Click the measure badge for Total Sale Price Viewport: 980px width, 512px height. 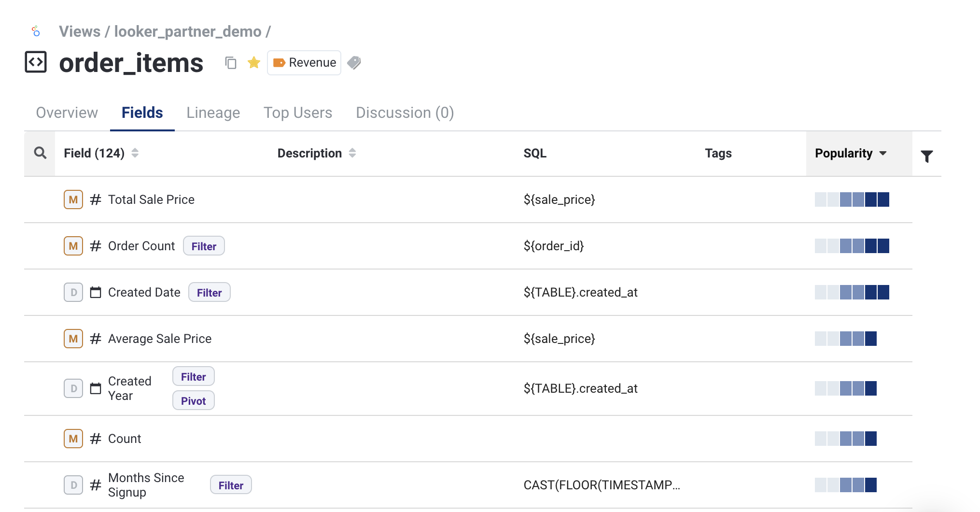click(x=73, y=199)
